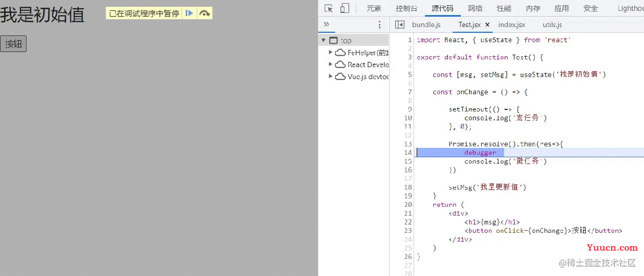Click the 我是初始值 heading
This screenshot has width=644, height=276.
click(x=42, y=15)
